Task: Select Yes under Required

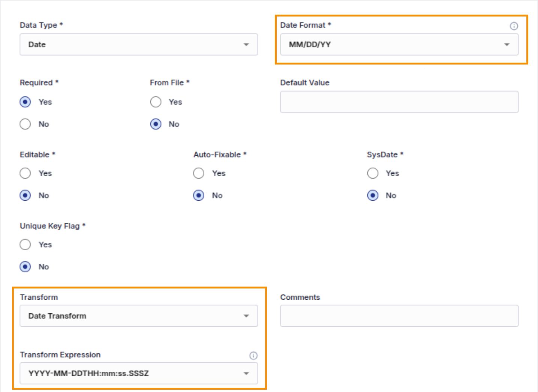Action: (x=25, y=102)
